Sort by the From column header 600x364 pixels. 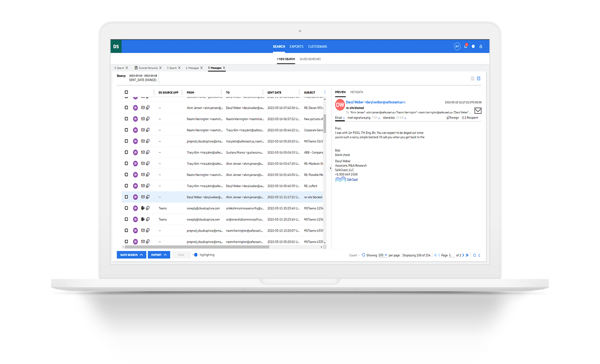190,92
